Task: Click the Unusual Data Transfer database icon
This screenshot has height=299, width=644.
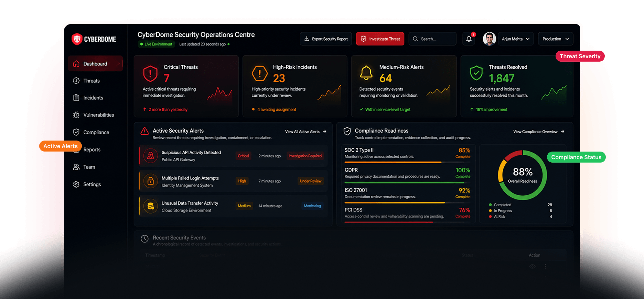Action: tap(151, 206)
